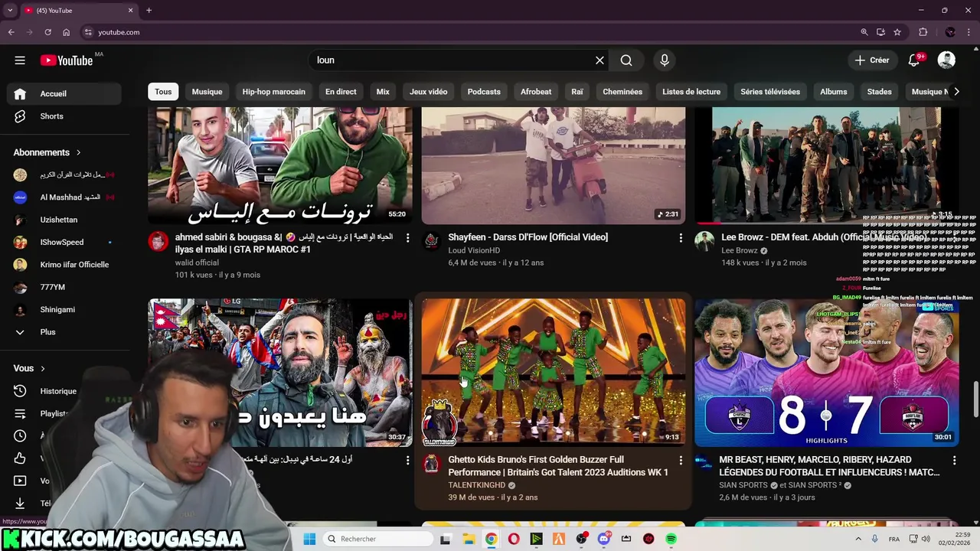This screenshot has height=551, width=980.
Task: Select the Séries télévisées chip
Action: pyautogui.click(x=770, y=92)
